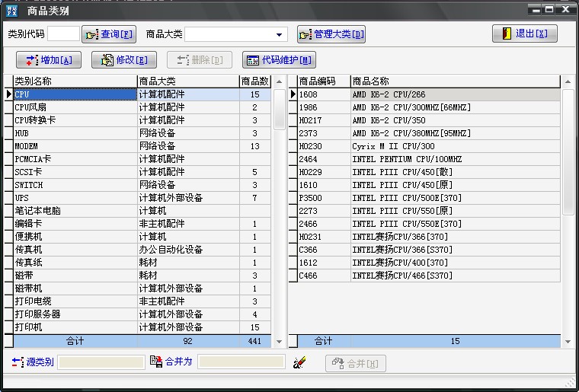
Task: Click the 查询[F] search button
Action: pyautogui.click(x=109, y=34)
